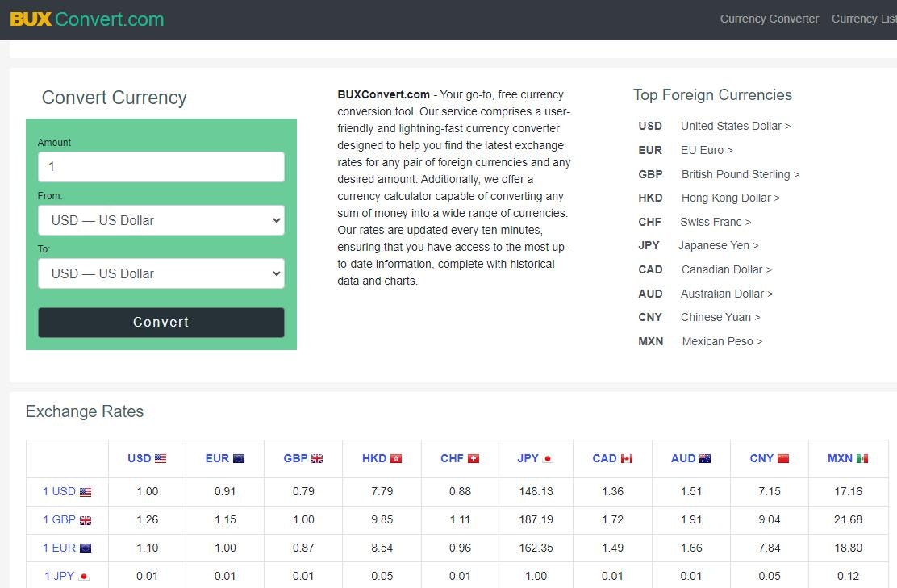Open Japanese Yen link
Screen dimensions: 897x588
click(x=719, y=245)
